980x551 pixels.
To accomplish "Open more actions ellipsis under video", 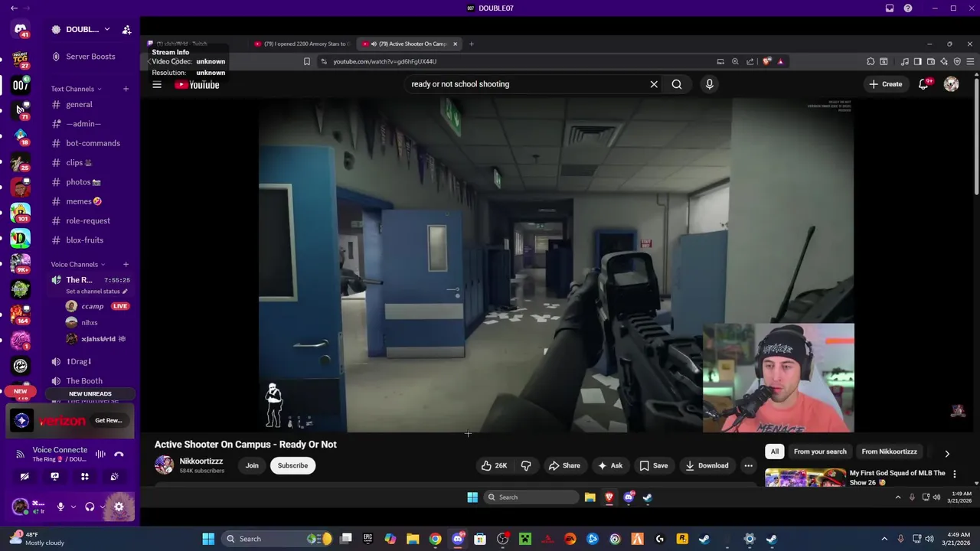I will (x=749, y=465).
